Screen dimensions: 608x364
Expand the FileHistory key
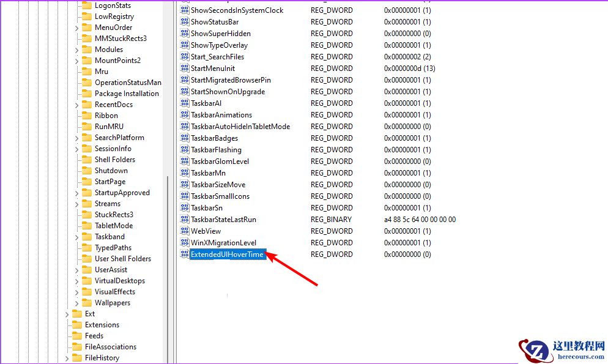[67, 358]
